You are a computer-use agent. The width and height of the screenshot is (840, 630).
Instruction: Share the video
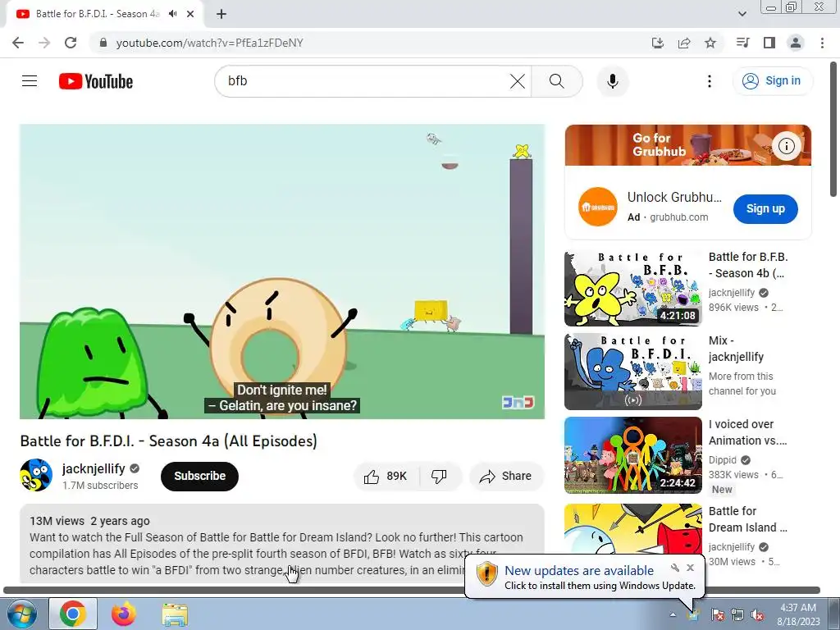click(506, 477)
